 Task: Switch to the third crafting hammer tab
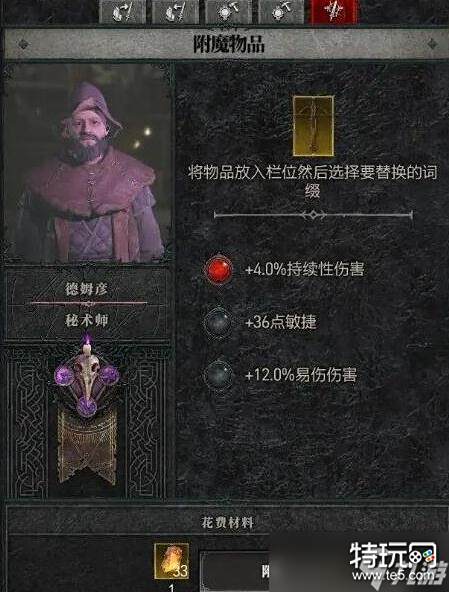228,12
